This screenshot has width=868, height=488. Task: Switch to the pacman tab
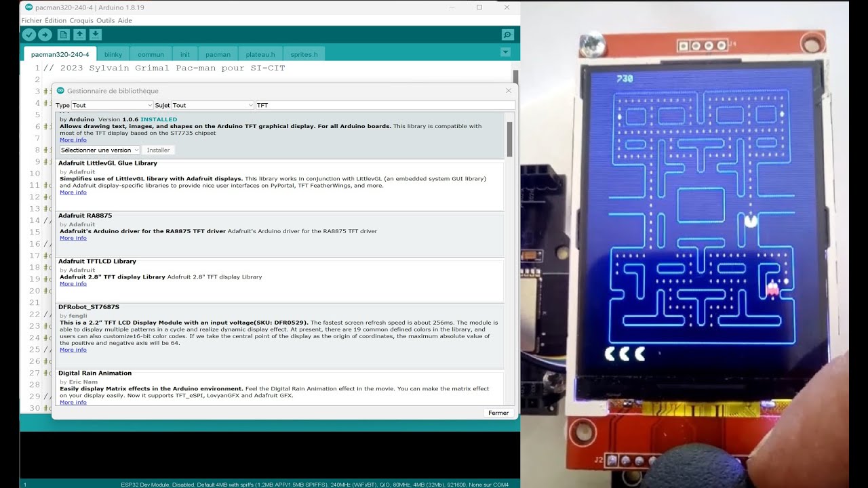218,54
